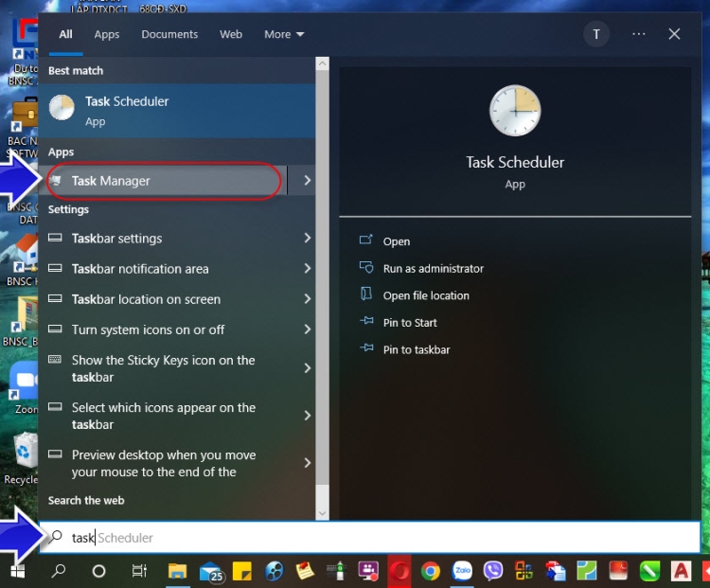
Task: Open Task Manager from Apps results
Action: (111, 181)
